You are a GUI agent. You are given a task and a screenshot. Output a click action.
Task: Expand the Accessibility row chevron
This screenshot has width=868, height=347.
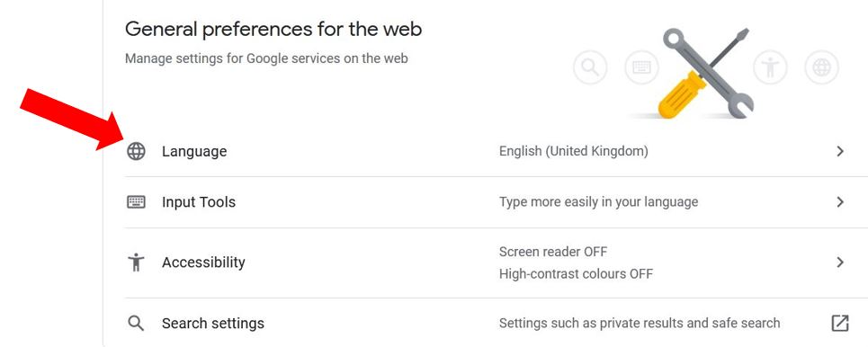click(840, 262)
